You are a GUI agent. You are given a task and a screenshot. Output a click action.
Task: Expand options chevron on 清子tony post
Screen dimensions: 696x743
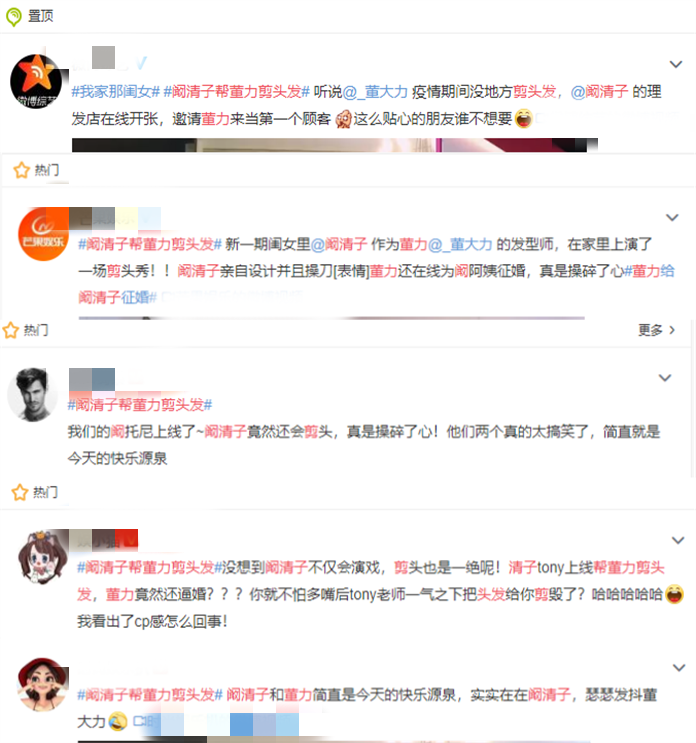coord(678,540)
